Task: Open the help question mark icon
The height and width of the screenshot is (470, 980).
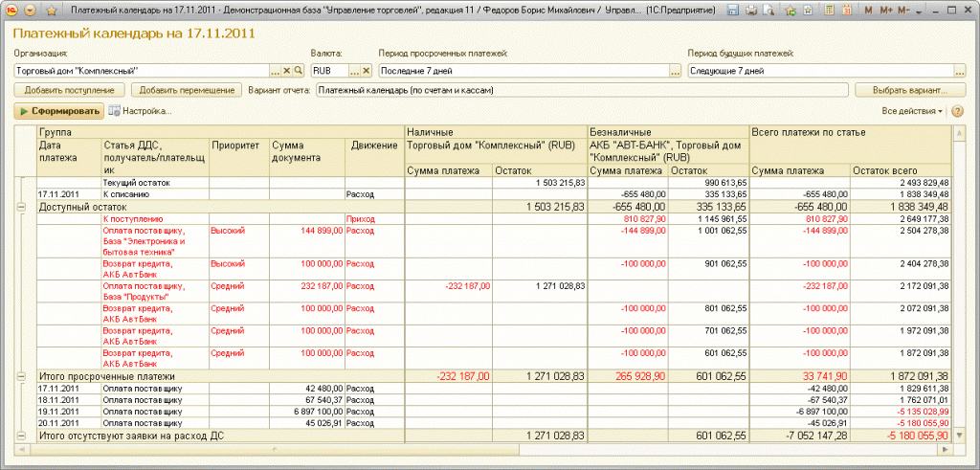Action: (957, 111)
